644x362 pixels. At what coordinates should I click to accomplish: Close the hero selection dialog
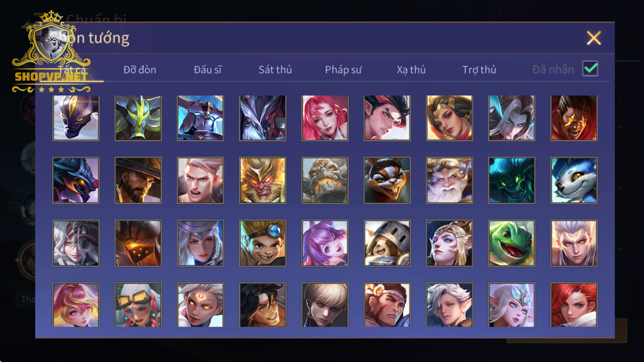(x=594, y=38)
